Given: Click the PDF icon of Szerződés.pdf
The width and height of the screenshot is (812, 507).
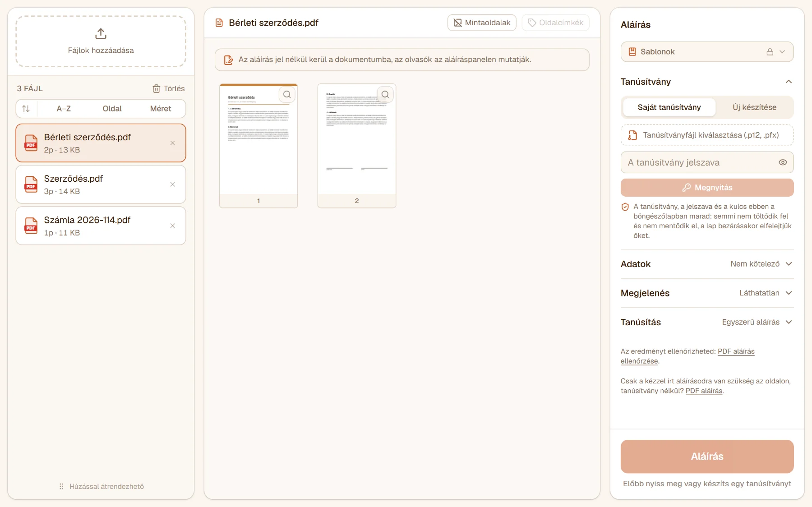Looking at the screenshot, I should (x=31, y=184).
